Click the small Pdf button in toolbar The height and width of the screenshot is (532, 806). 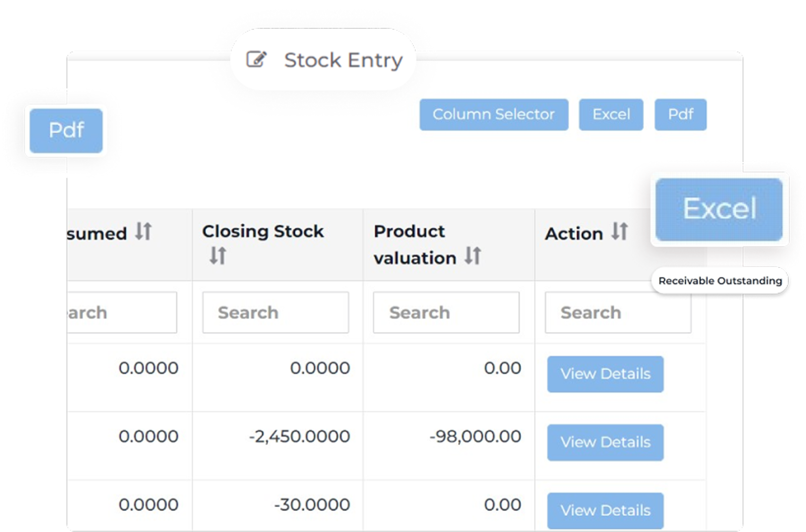[x=680, y=115]
